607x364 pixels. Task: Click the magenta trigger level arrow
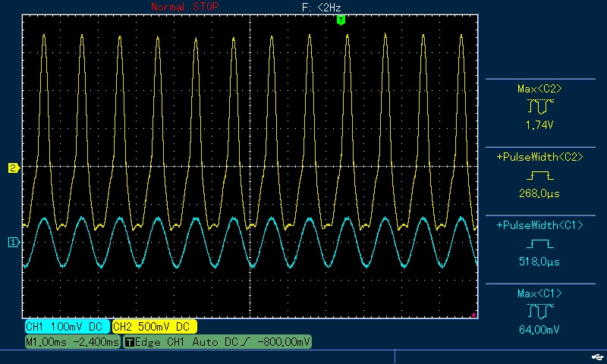click(473, 315)
